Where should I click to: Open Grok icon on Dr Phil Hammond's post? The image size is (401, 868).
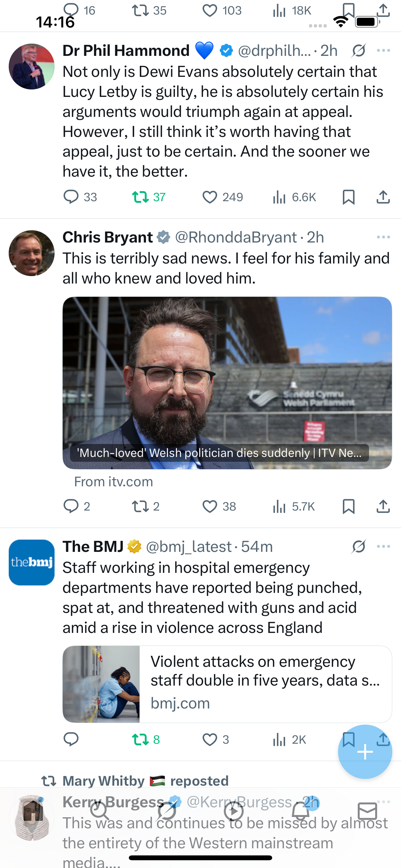[x=359, y=51]
